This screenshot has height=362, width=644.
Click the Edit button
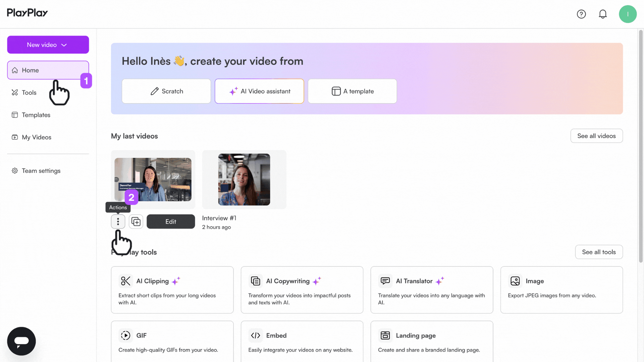171,222
